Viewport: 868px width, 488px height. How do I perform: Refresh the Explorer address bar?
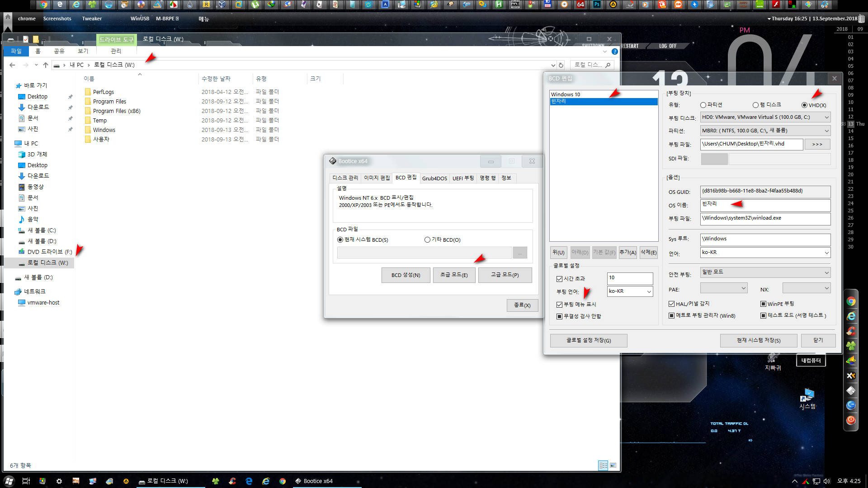pyautogui.click(x=561, y=65)
